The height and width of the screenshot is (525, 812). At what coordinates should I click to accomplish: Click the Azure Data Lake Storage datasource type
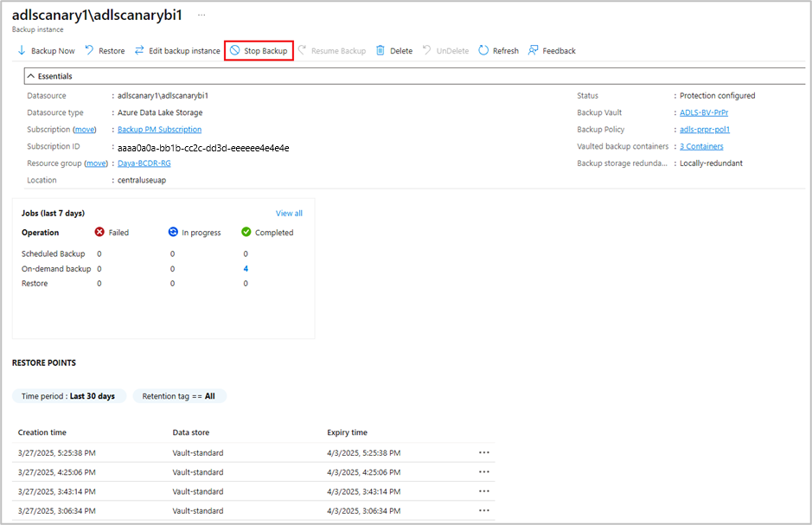(160, 112)
